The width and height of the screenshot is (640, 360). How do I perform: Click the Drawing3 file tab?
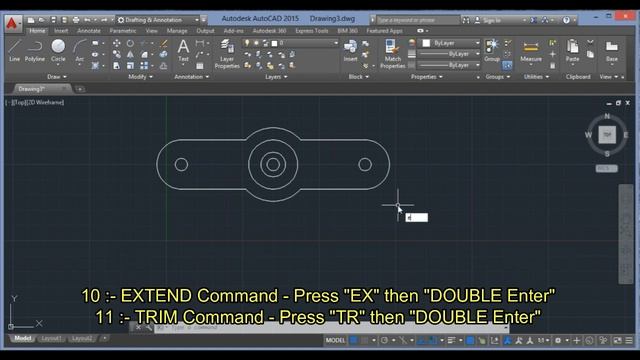tap(41, 89)
